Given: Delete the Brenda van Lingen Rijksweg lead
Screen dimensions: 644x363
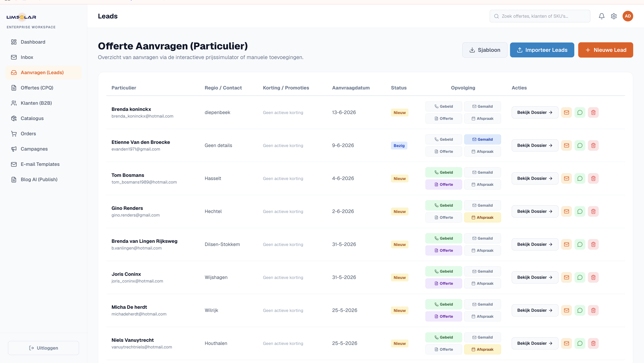Looking at the screenshot, I should 593,244.
